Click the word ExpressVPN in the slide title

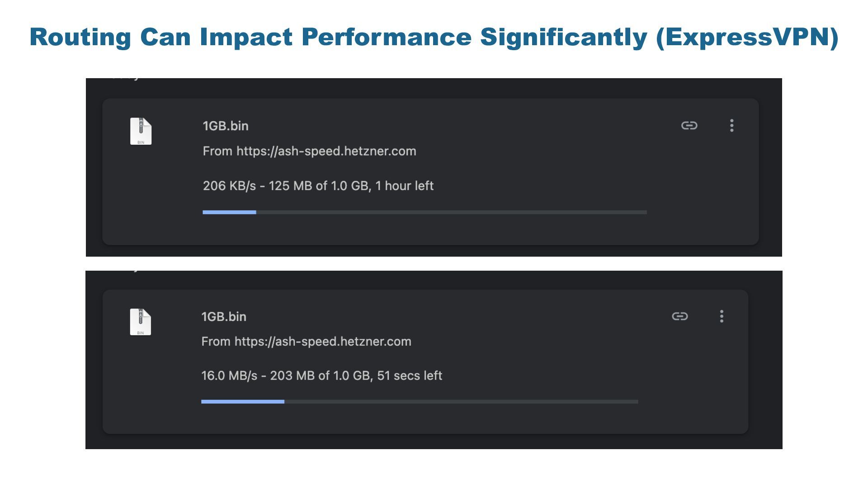(747, 37)
